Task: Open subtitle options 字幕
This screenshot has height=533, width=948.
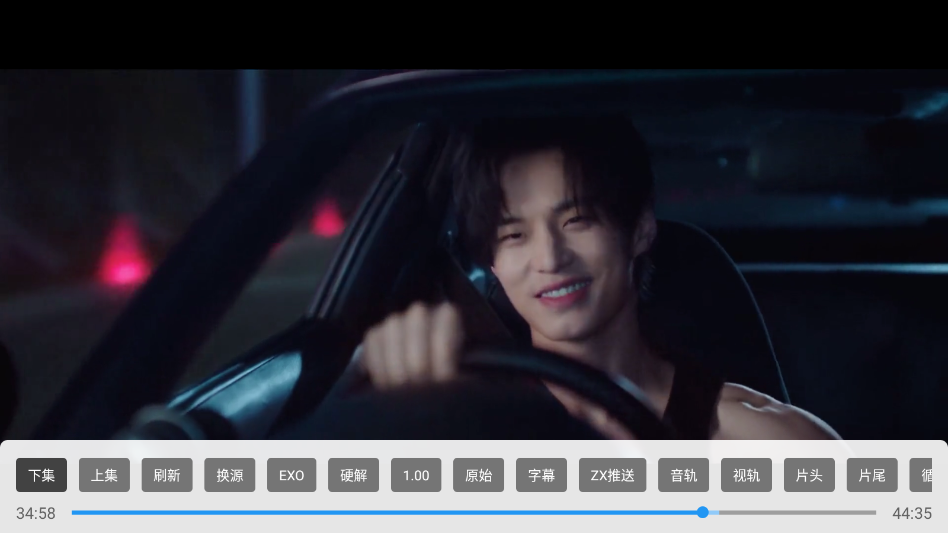Action: click(x=541, y=475)
